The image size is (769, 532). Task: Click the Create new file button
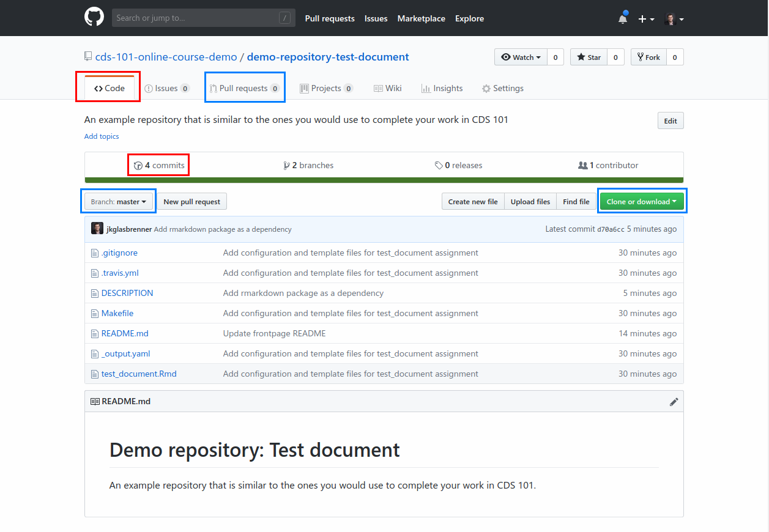[x=473, y=202]
